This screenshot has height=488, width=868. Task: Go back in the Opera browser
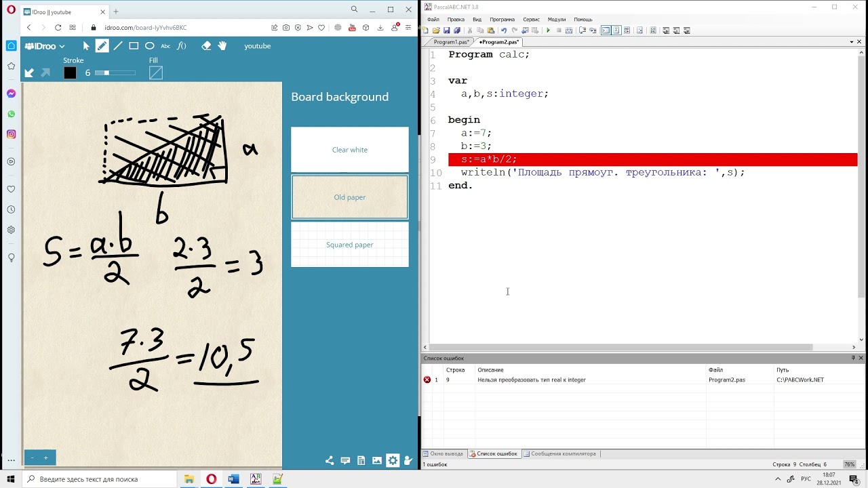pyautogui.click(x=28, y=28)
